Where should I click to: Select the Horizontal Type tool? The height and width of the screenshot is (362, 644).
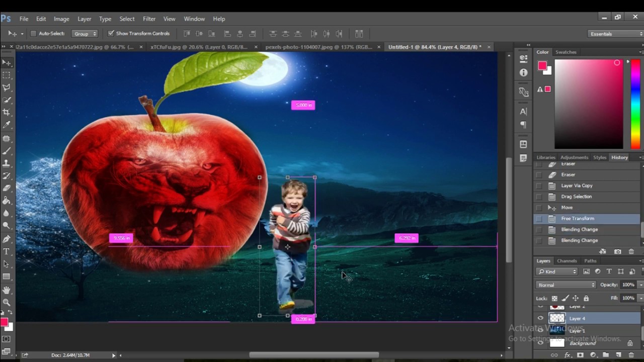click(x=7, y=251)
